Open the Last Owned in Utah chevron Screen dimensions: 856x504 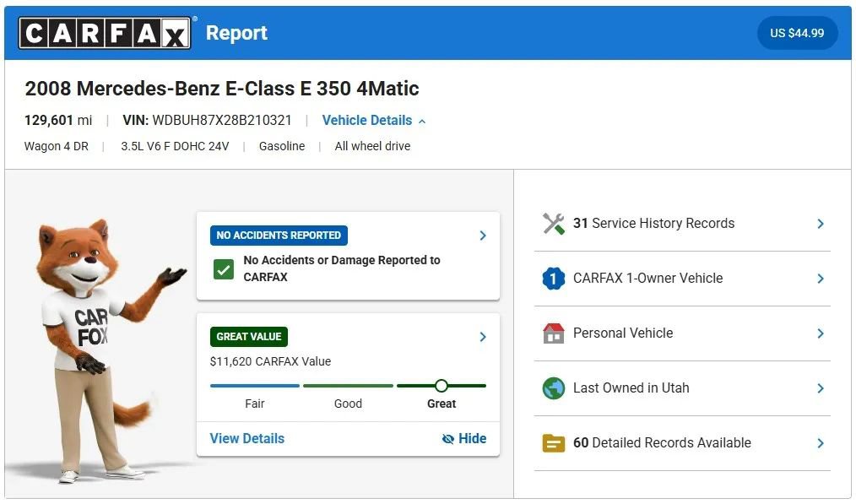[821, 388]
